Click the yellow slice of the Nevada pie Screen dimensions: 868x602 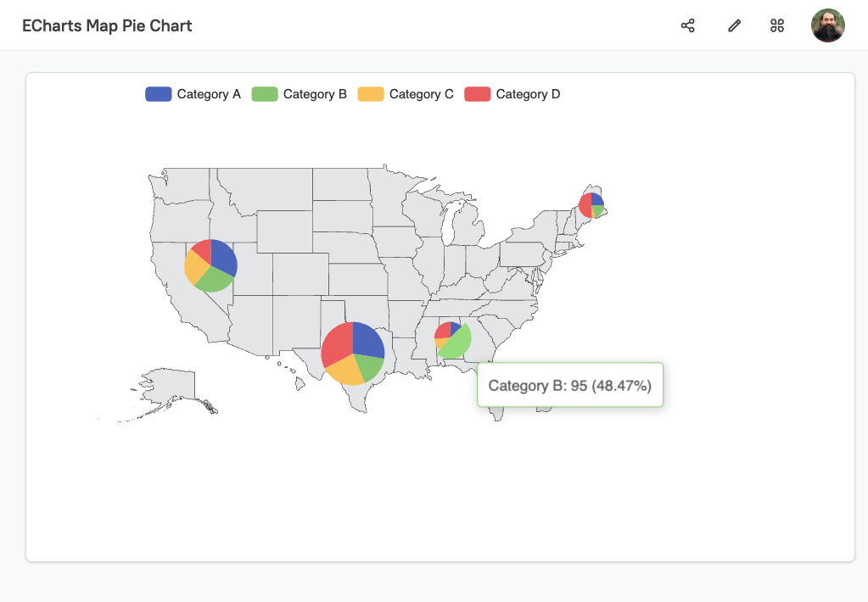[194, 269]
